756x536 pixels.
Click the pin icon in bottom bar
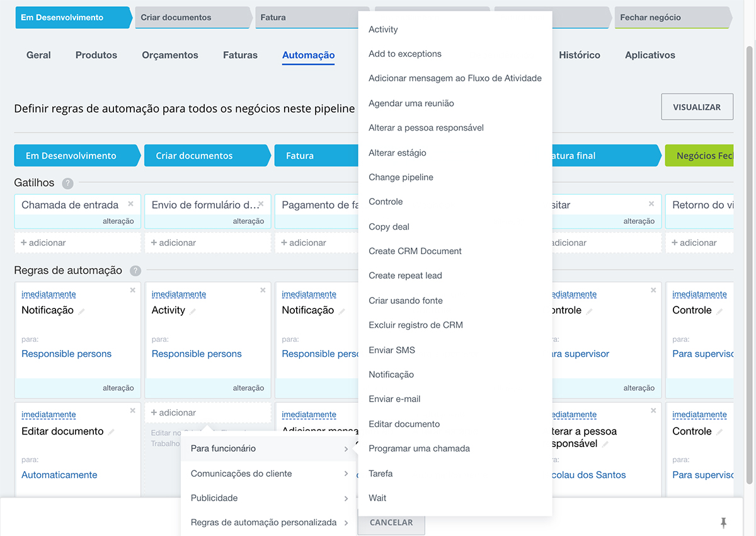(723, 522)
